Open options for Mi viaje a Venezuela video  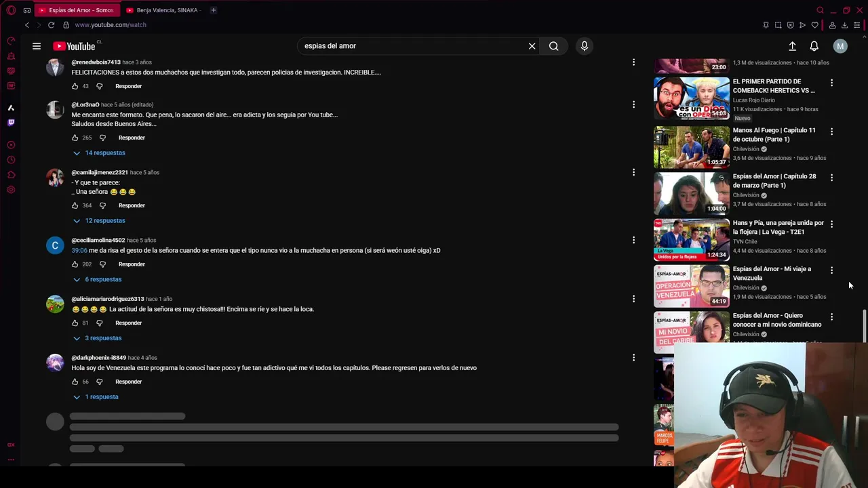831,270
